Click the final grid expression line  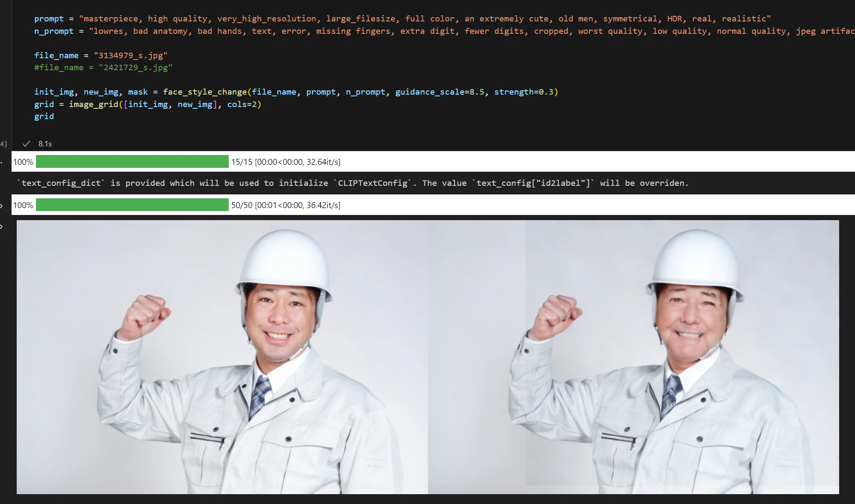pyautogui.click(x=44, y=116)
